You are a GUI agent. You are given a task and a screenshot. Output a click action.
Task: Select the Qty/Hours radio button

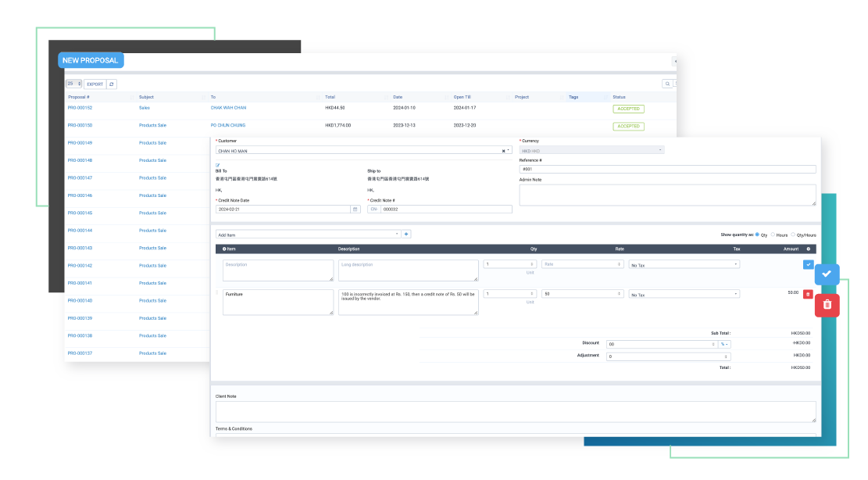[x=793, y=235]
